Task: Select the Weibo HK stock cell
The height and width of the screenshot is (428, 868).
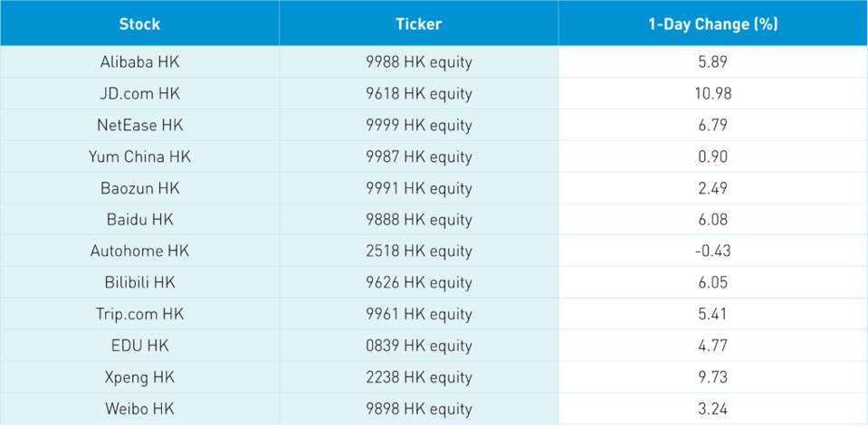Action: coord(139,408)
